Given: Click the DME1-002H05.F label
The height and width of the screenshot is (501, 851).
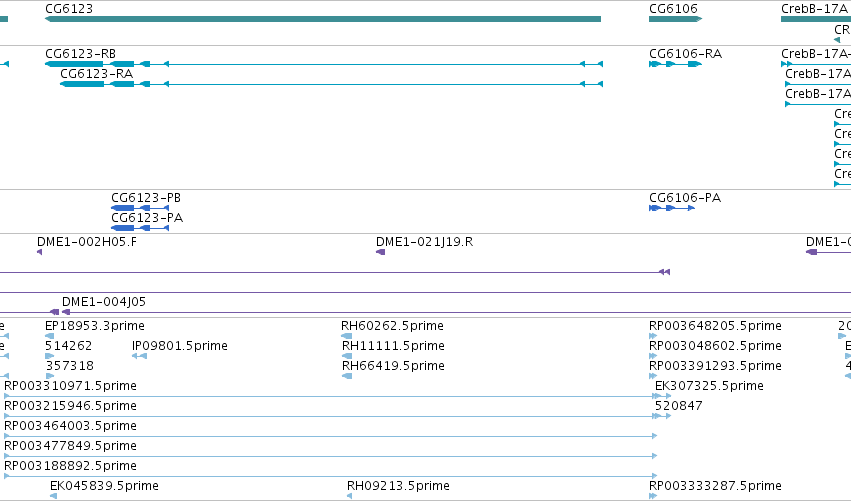Looking at the screenshot, I should 87,242.
